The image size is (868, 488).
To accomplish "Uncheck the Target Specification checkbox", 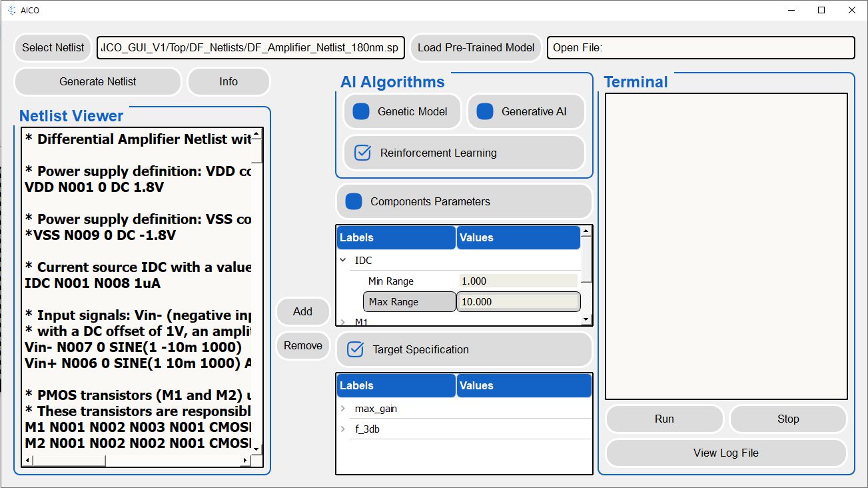I will [x=356, y=349].
